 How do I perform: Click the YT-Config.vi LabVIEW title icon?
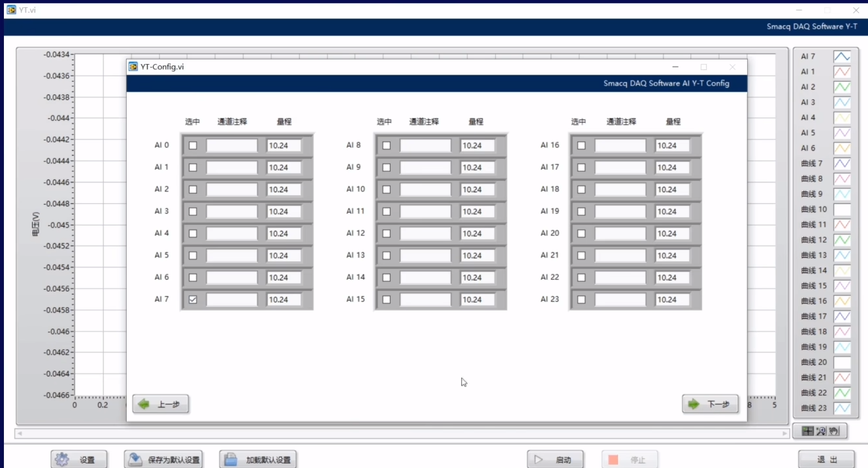[133, 67]
